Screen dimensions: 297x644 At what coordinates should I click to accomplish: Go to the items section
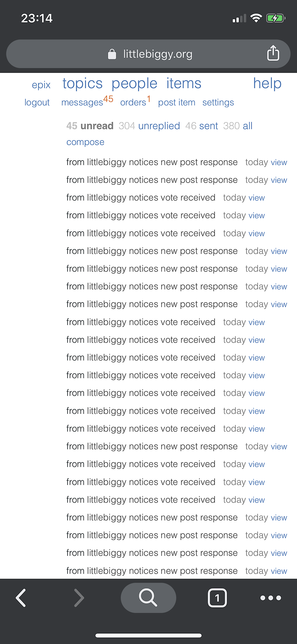pyautogui.click(x=184, y=84)
